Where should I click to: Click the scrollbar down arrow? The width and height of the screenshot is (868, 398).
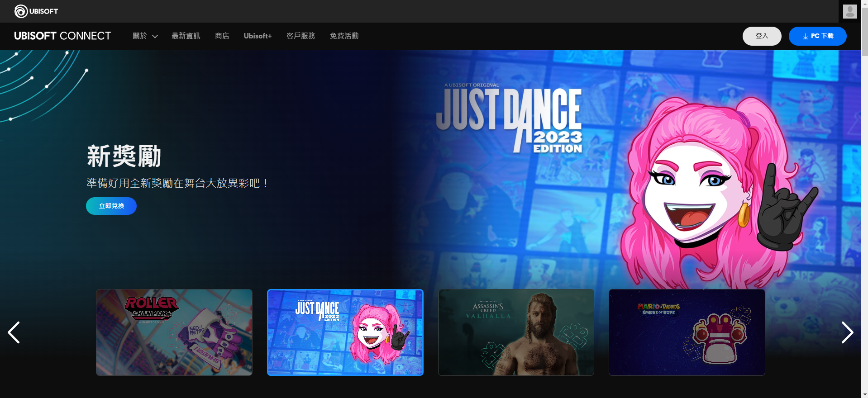pyautogui.click(x=864, y=394)
